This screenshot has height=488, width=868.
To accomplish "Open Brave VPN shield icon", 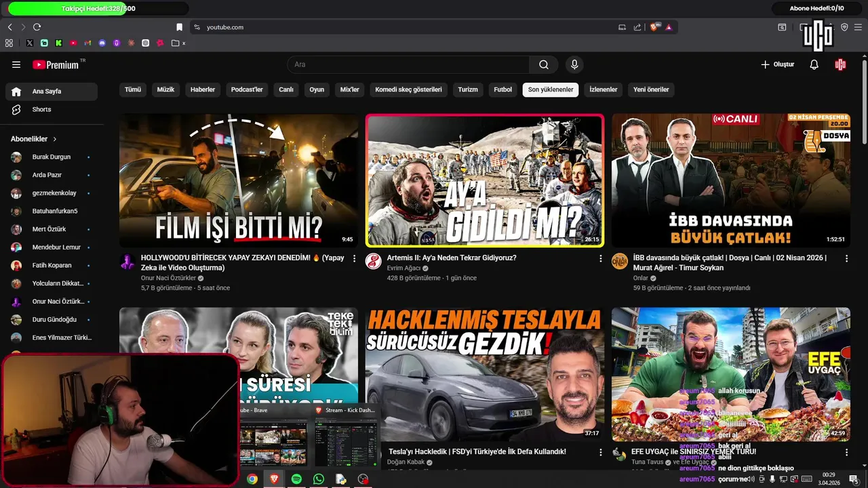I will click(x=844, y=27).
